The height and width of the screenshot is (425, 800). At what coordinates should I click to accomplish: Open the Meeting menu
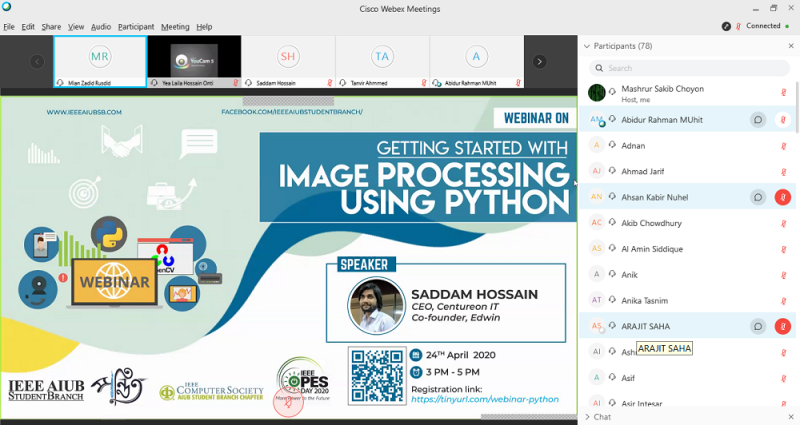click(175, 26)
